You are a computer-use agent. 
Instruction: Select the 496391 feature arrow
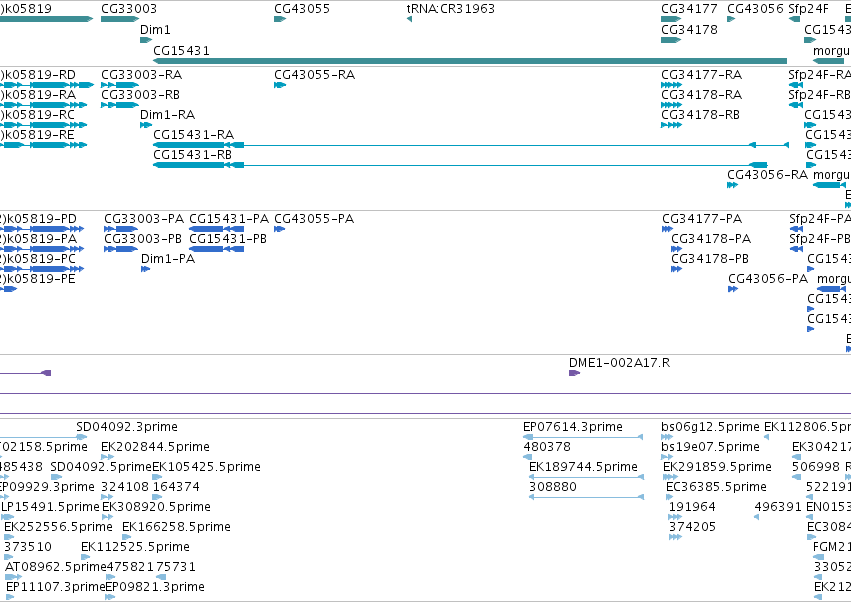coord(757,517)
